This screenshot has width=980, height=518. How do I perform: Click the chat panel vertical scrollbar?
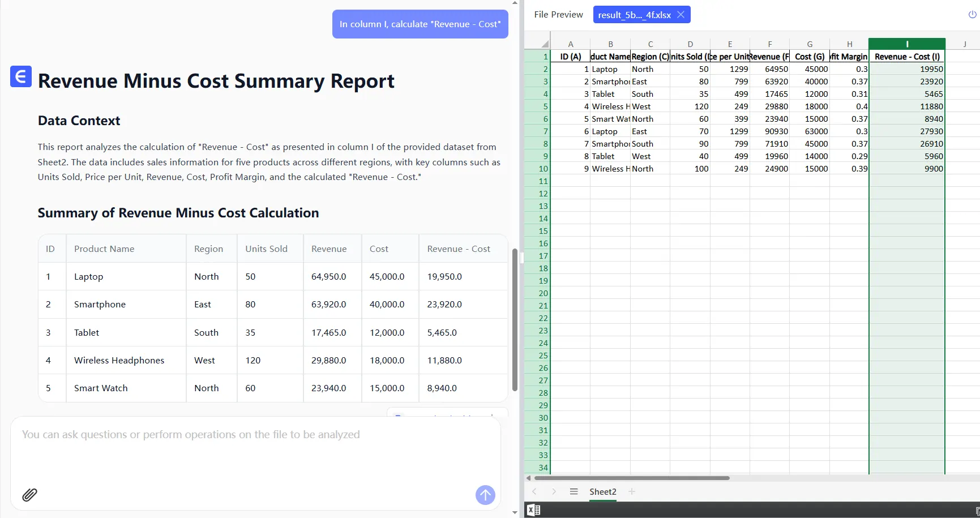click(x=515, y=320)
